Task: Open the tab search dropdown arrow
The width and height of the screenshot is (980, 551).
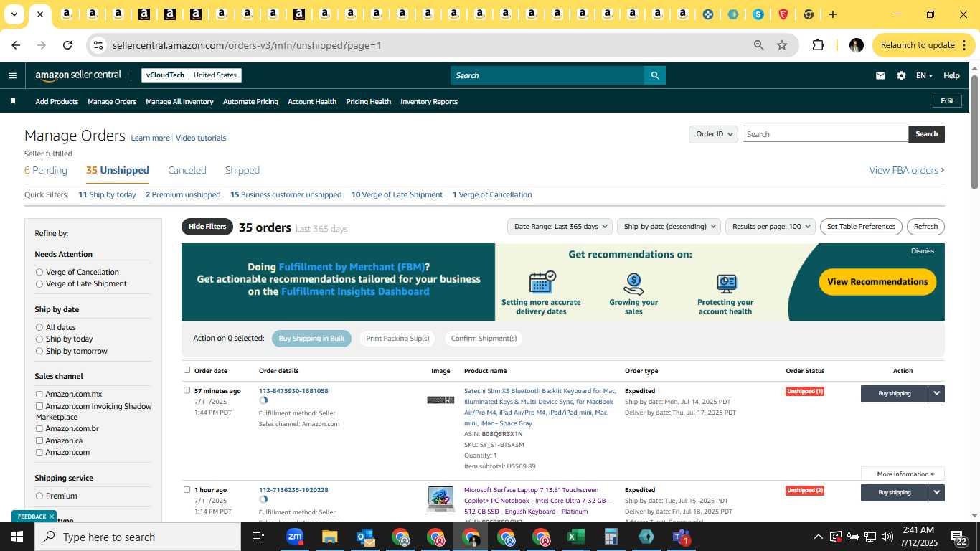Action: pyautogui.click(x=14, y=14)
